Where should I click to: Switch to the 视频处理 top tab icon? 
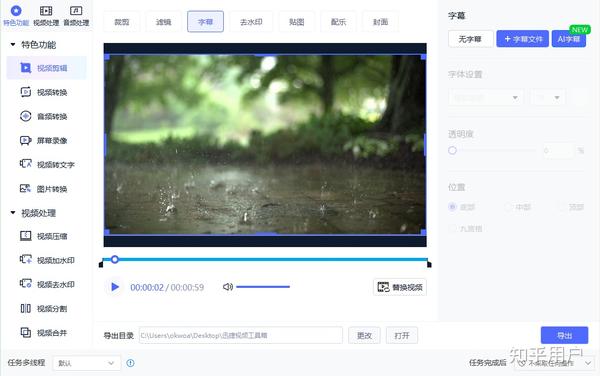[x=46, y=11]
